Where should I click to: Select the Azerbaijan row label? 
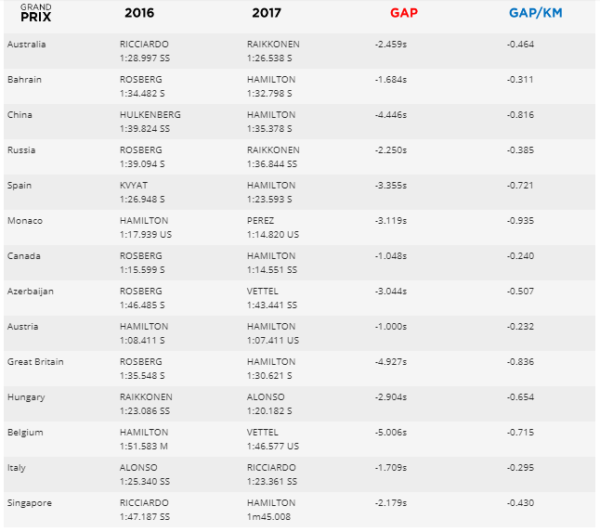[29, 291]
